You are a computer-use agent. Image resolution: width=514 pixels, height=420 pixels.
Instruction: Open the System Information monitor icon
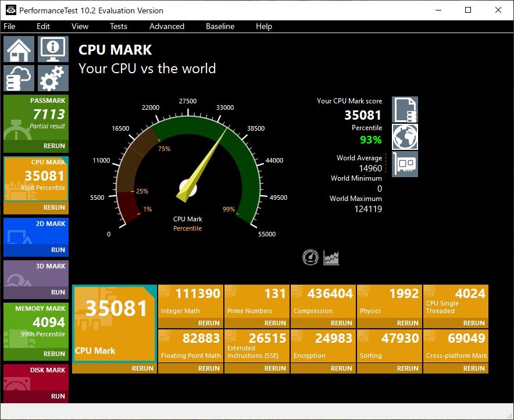pos(53,49)
